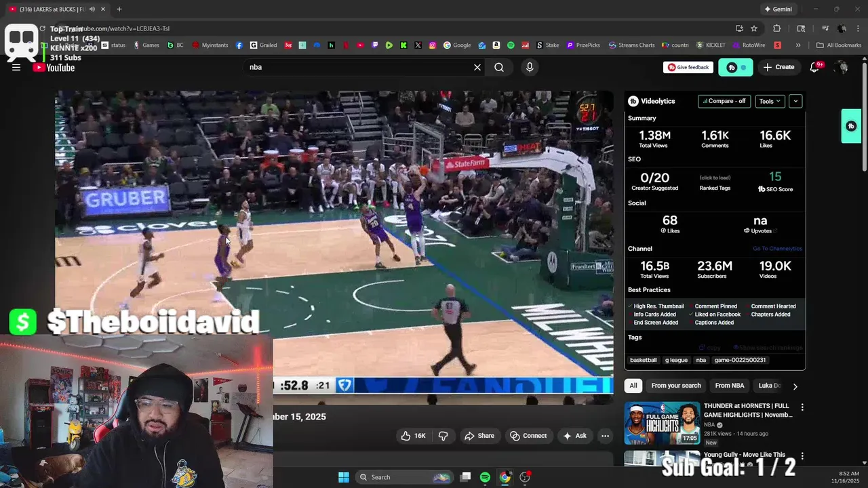868x488 pixels.
Task: Like the video showing 16K
Action: click(x=413, y=436)
